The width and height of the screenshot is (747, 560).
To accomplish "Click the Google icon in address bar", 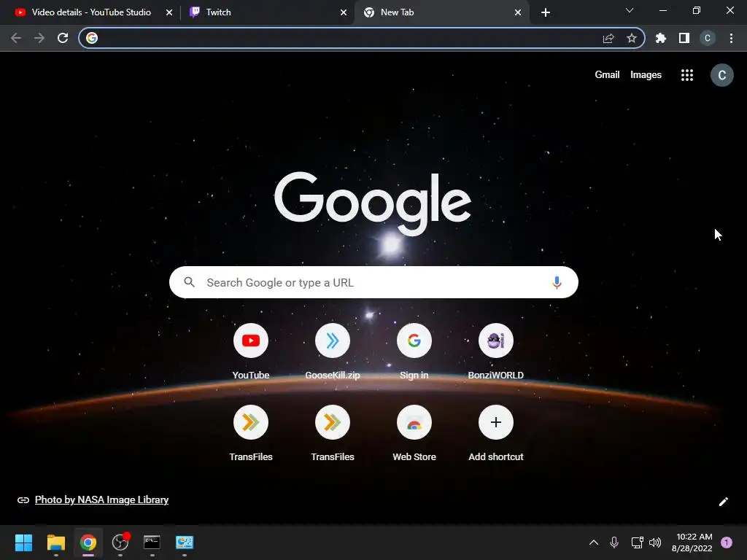I will pyautogui.click(x=92, y=38).
